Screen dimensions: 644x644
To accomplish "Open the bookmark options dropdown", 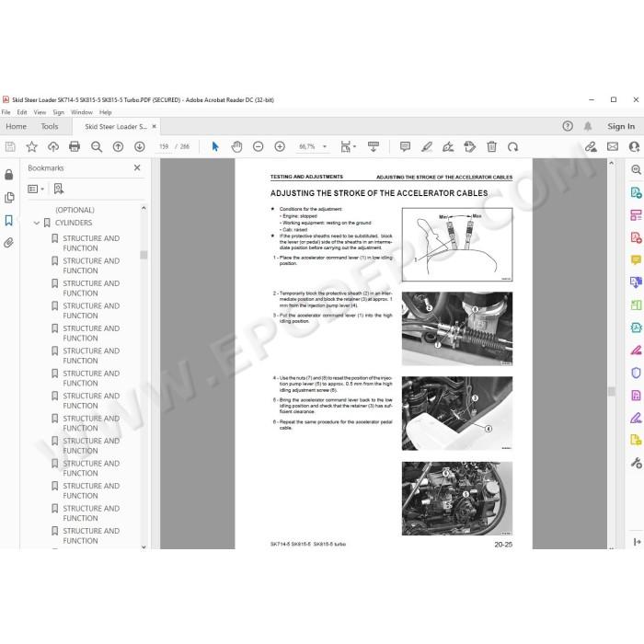I will (x=36, y=189).
